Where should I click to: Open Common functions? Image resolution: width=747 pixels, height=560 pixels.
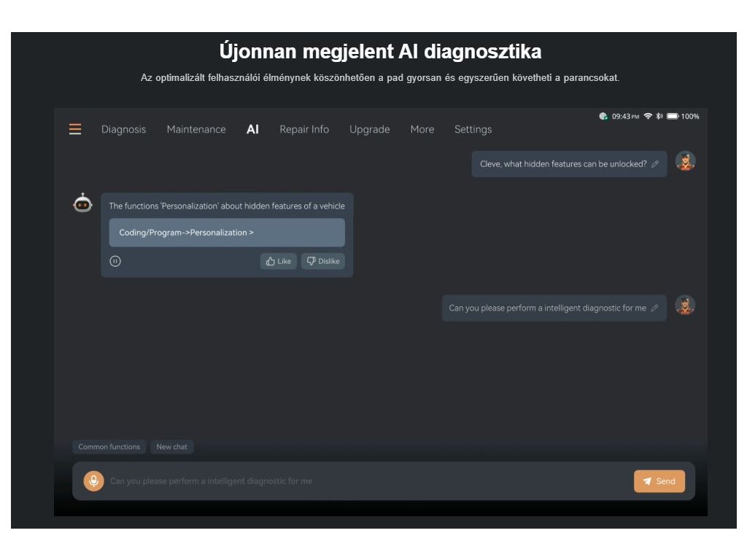click(x=109, y=447)
